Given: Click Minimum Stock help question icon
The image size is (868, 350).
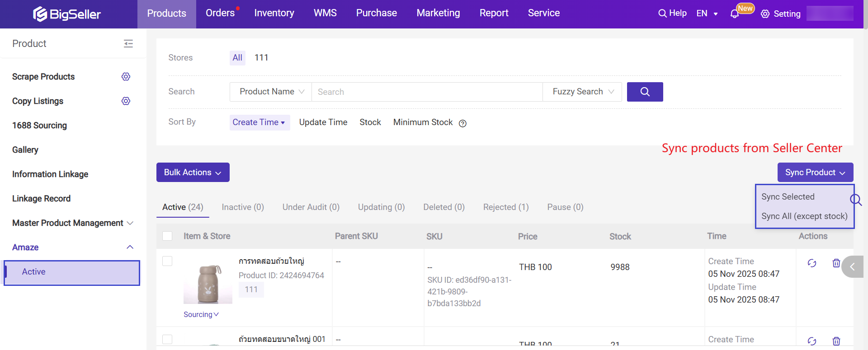Looking at the screenshot, I should (x=462, y=123).
